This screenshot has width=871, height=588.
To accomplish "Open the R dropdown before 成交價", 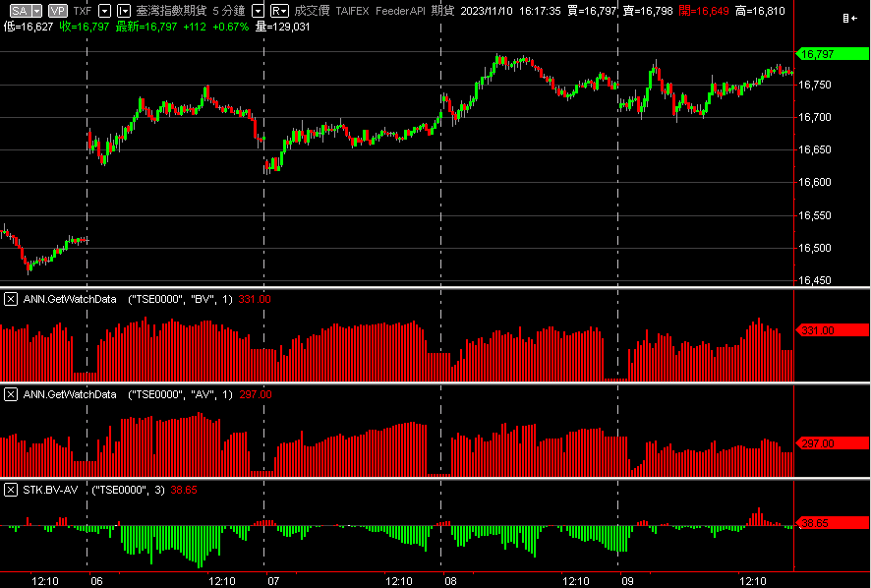I will tap(279, 11).
